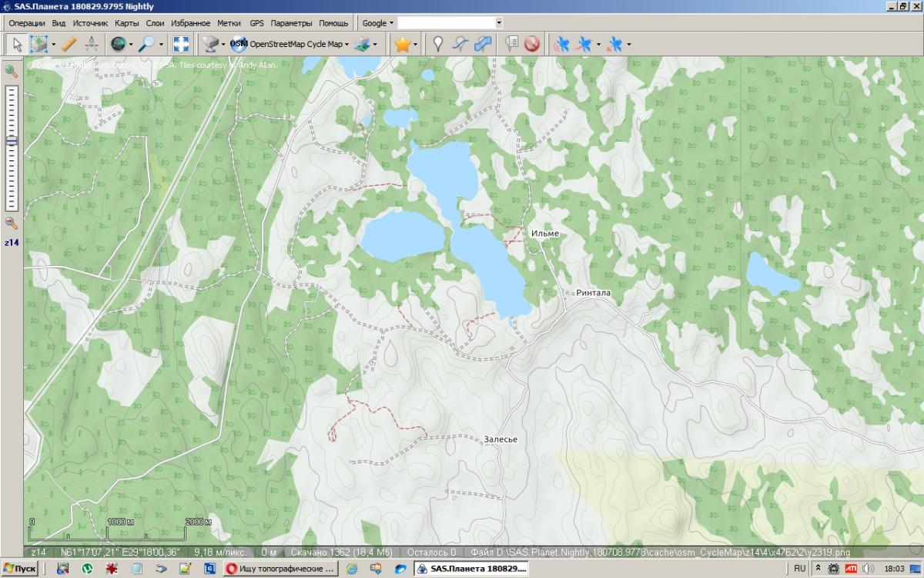Click the add placemark pin icon
Image resolution: width=924 pixels, height=578 pixels.
coord(438,45)
